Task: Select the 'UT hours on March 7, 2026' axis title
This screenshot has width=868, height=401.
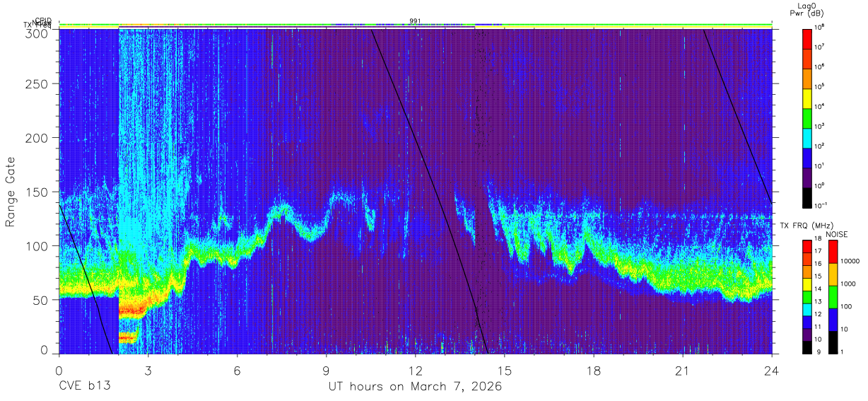Action: [x=415, y=387]
